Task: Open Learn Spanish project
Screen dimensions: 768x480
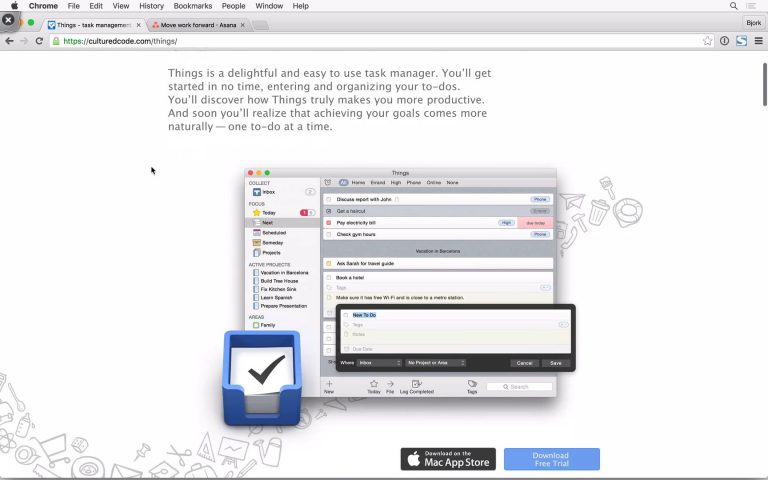Action: (272, 297)
